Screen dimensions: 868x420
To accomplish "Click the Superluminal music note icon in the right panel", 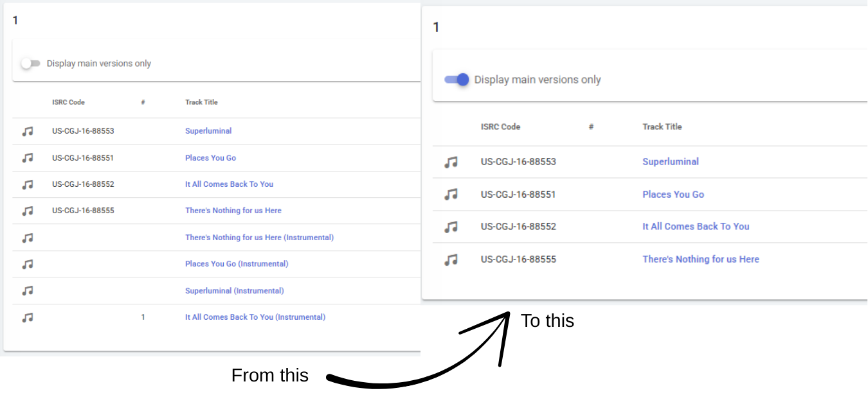I will tap(451, 162).
